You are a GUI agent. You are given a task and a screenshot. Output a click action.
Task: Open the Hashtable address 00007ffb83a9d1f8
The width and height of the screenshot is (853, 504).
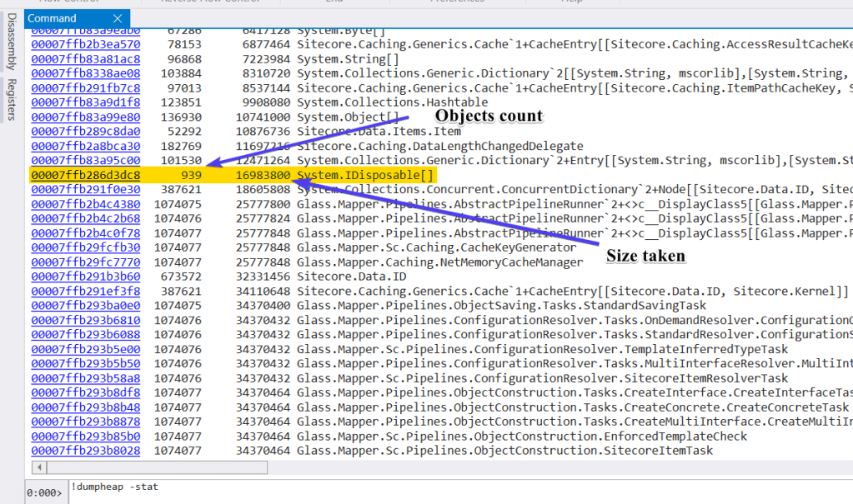[85, 102]
